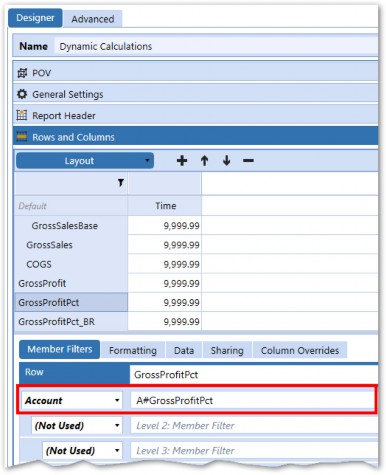Click the POV section icon
This screenshot has width=386, height=475.
tap(22, 73)
